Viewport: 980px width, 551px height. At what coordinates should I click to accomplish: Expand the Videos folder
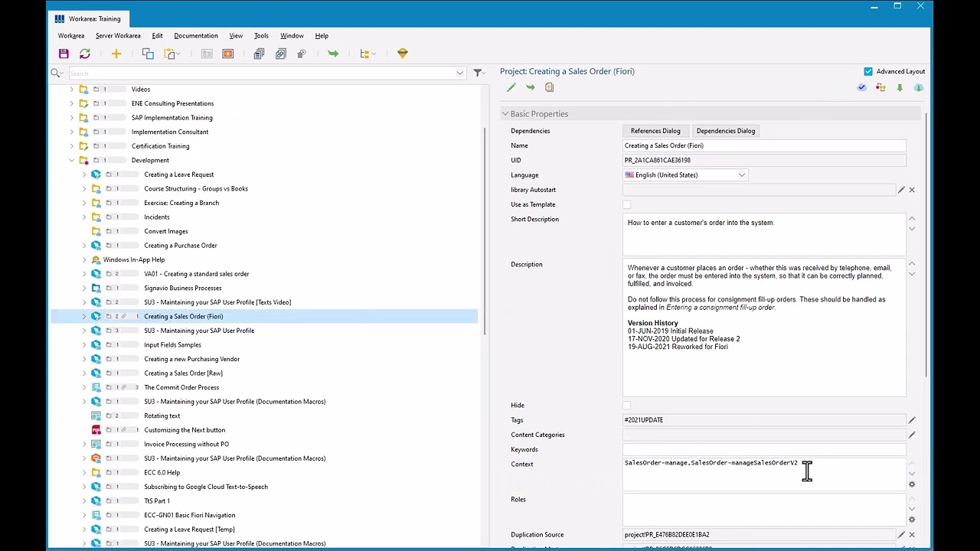point(72,90)
